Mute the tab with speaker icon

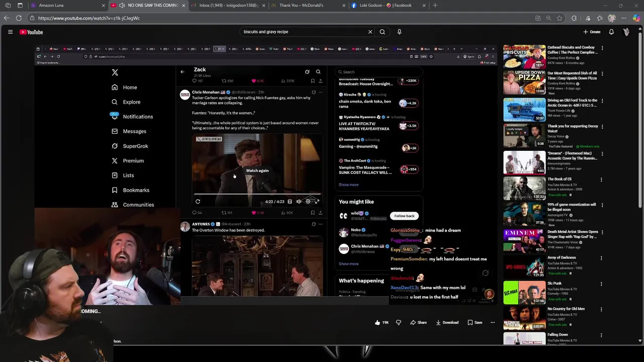pos(122,6)
